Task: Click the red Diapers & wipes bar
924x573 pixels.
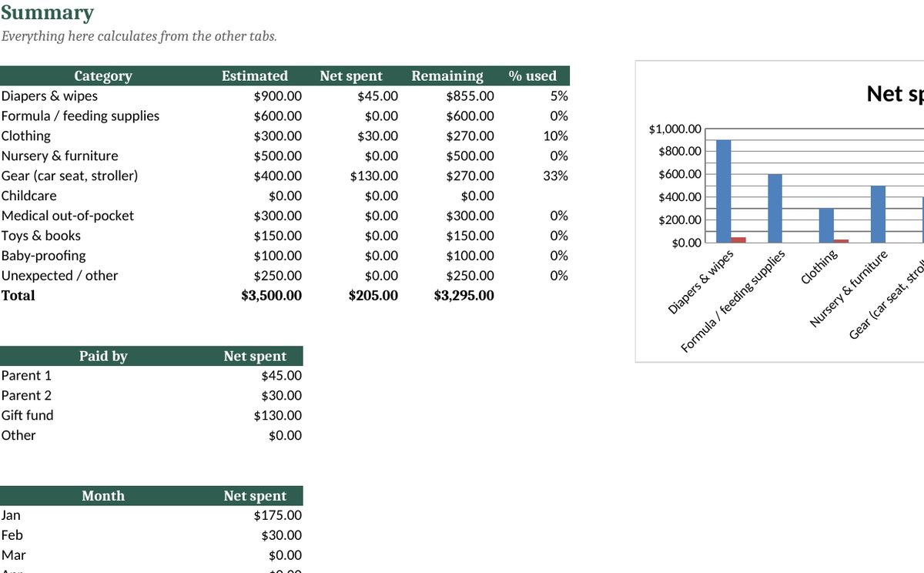Action: pyautogui.click(x=738, y=240)
